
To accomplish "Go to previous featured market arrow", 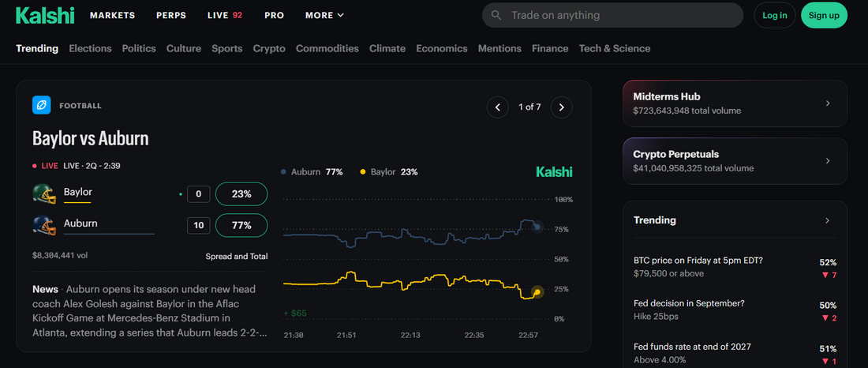I will [498, 107].
